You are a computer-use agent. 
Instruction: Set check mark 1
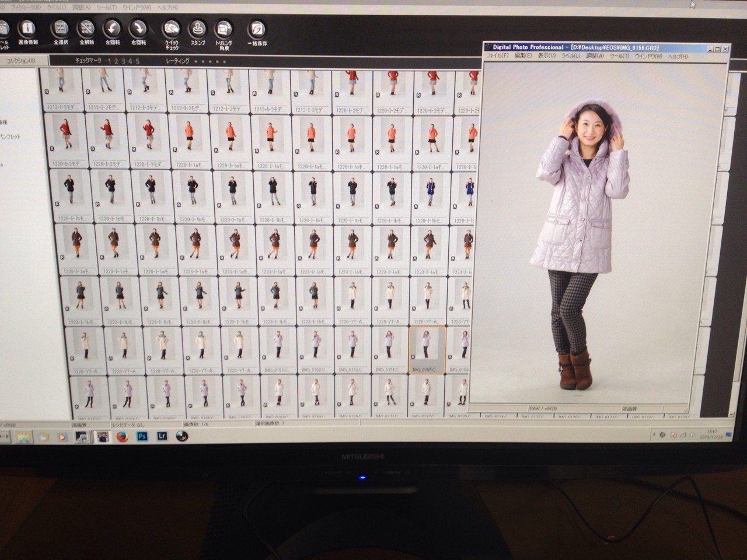pos(110,61)
